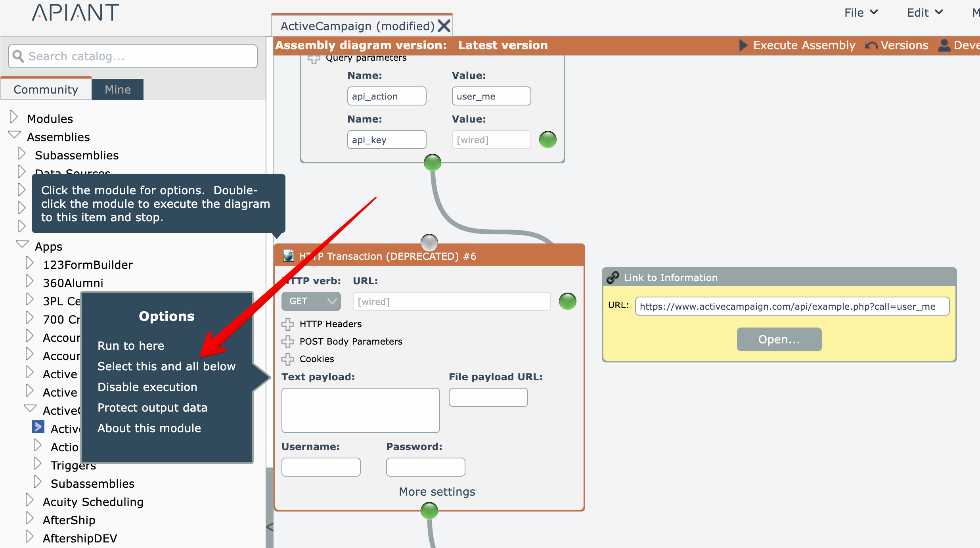This screenshot has height=548, width=980.
Task: Click the Open... button
Action: pos(779,339)
